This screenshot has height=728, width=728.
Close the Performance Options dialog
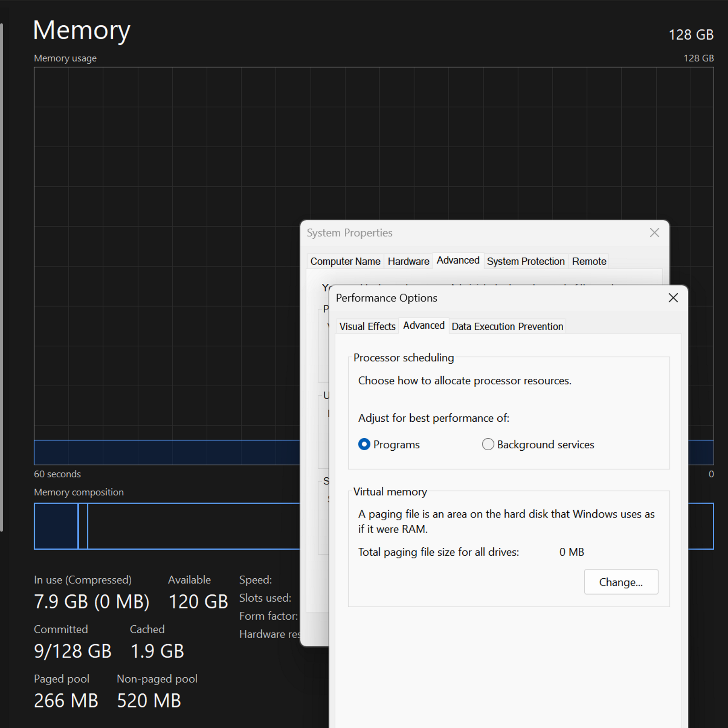tap(673, 298)
